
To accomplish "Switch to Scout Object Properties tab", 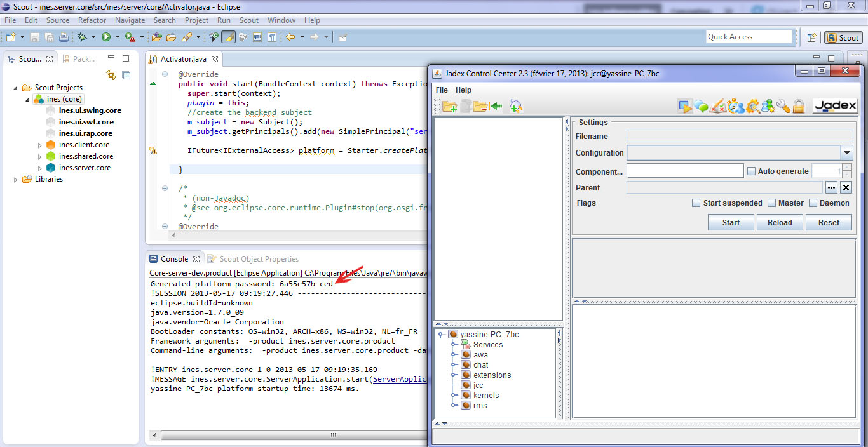I will pyautogui.click(x=253, y=259).
